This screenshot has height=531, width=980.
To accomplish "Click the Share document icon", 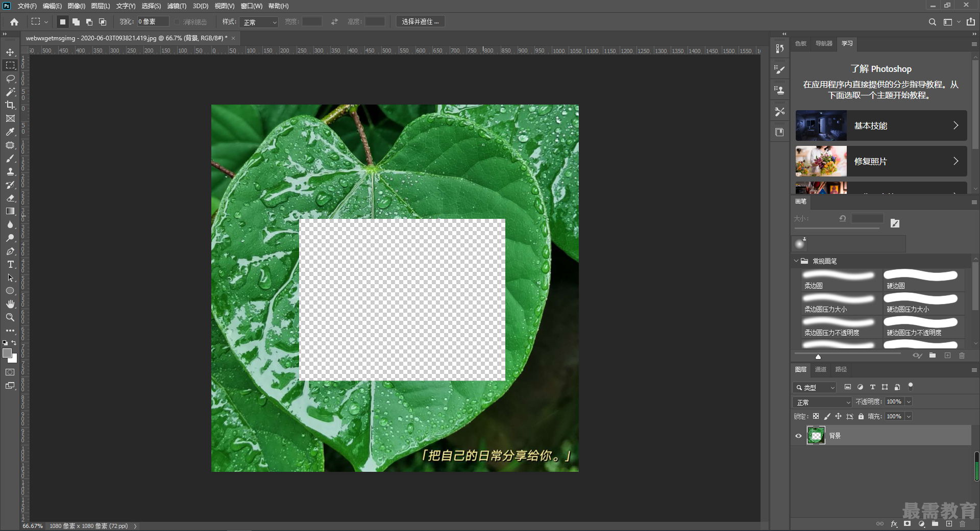I will click(970, 22).
